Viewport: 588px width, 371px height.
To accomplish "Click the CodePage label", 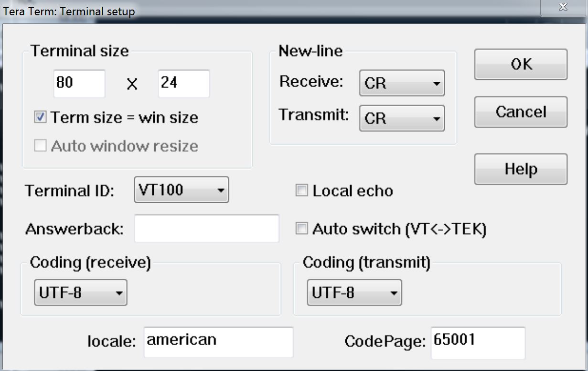I will click(x=385, y=341).
